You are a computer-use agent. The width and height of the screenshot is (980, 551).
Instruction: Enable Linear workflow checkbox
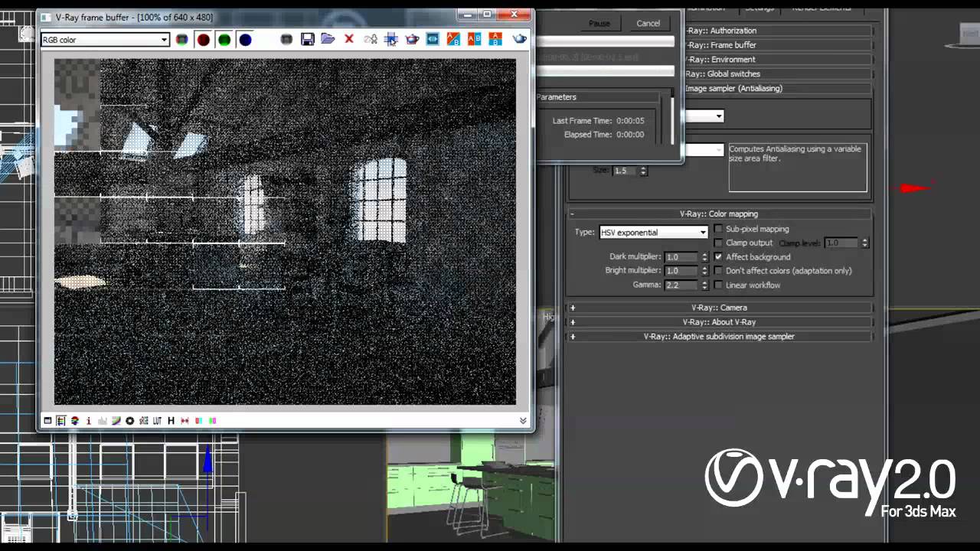pyautogui.click(x=718, y=285)
